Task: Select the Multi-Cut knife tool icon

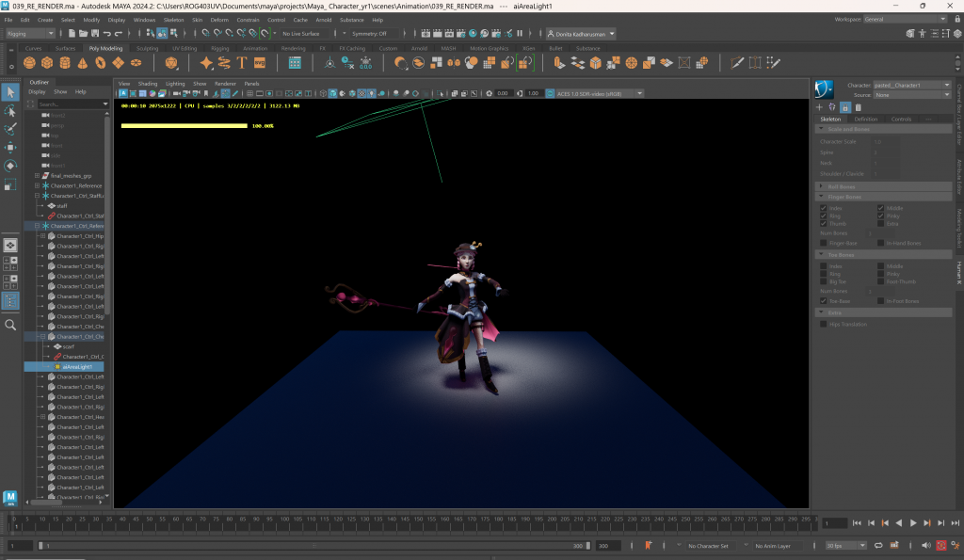Action: [x=736, y=63]
